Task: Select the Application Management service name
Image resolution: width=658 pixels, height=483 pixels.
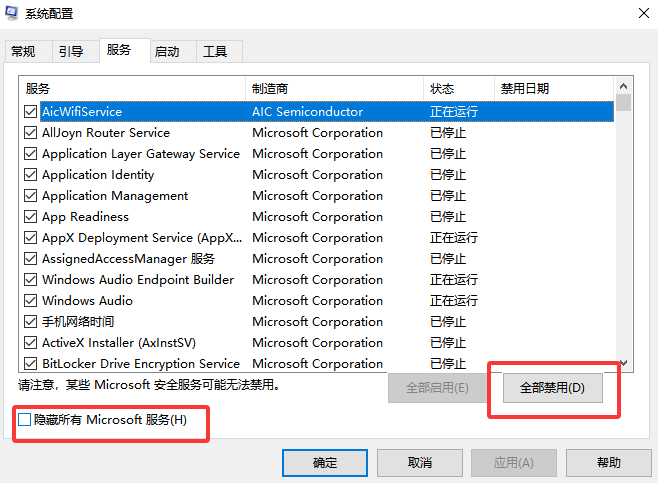Action: click(x=115, y=196)
